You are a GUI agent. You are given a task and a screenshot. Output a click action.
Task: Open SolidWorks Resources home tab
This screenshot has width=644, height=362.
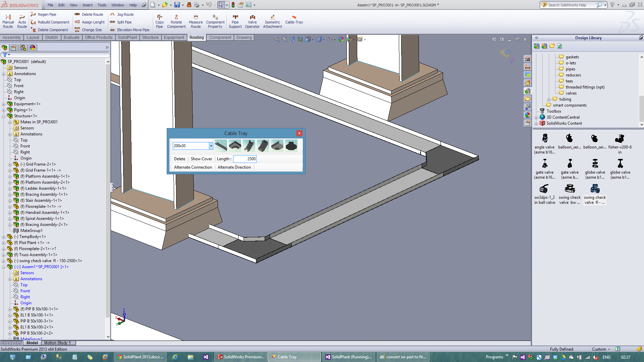coord(528,83)
